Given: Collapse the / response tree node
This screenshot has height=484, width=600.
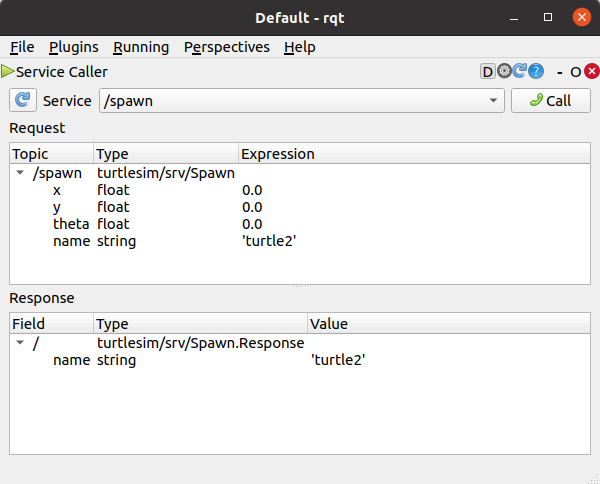Looking at the screenshot, I should tap(21, 343).
